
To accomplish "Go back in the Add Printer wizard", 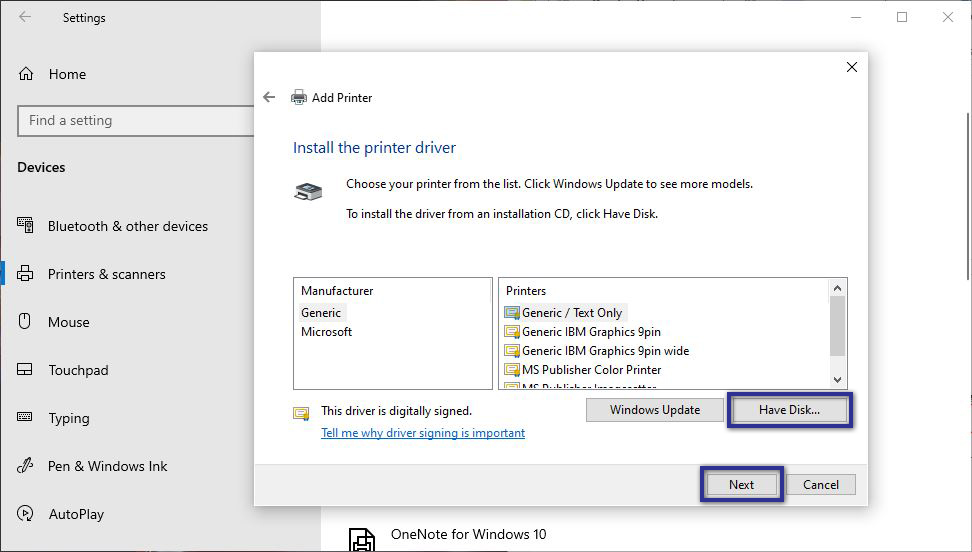I will click(269, 97).
